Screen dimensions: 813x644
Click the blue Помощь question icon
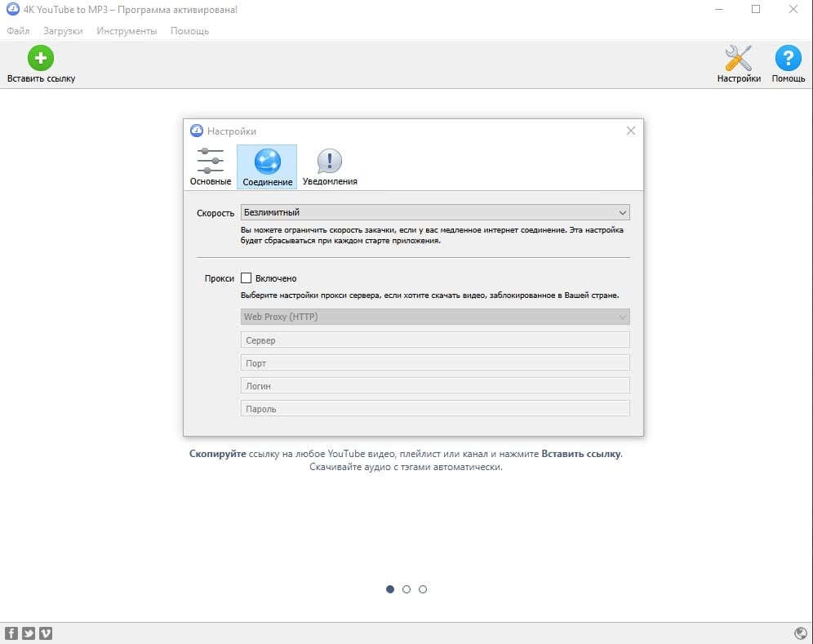point(789,58)
